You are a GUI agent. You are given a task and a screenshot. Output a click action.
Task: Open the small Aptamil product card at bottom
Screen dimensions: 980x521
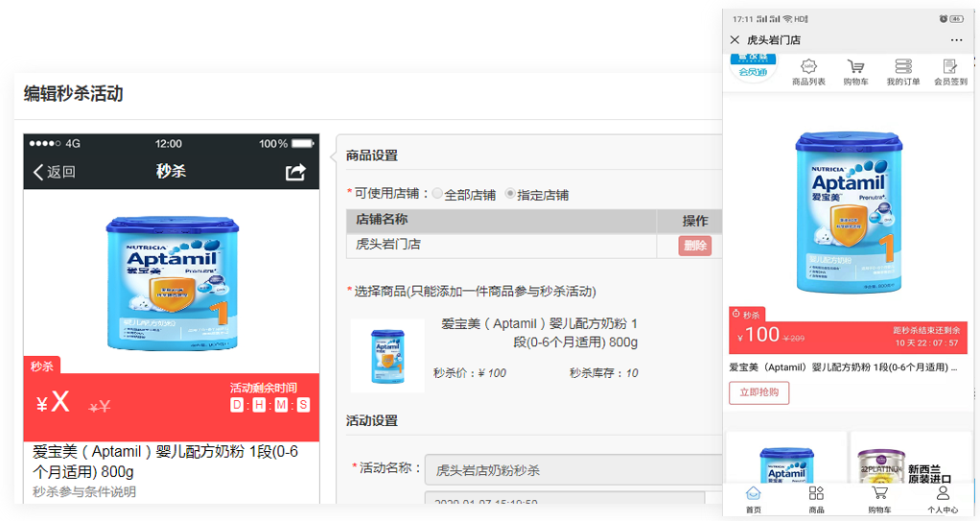tap(786, 460)
